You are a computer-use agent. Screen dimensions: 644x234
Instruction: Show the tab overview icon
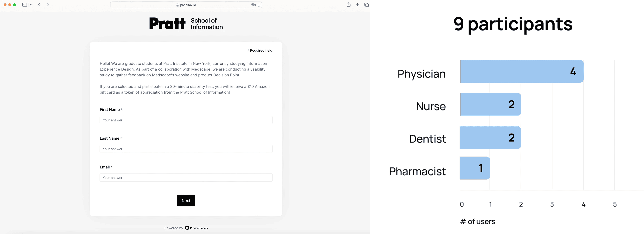coord(367,5)
